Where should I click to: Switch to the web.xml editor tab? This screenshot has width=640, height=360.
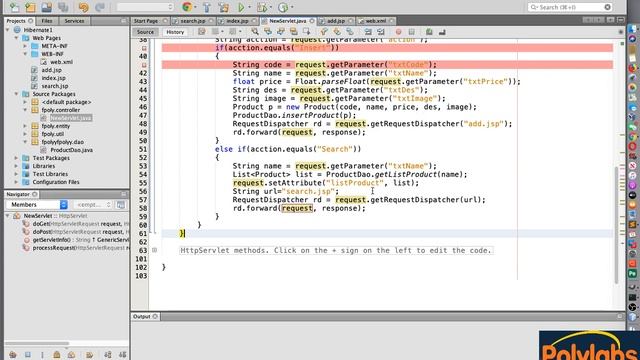click(x=376, y=21)
